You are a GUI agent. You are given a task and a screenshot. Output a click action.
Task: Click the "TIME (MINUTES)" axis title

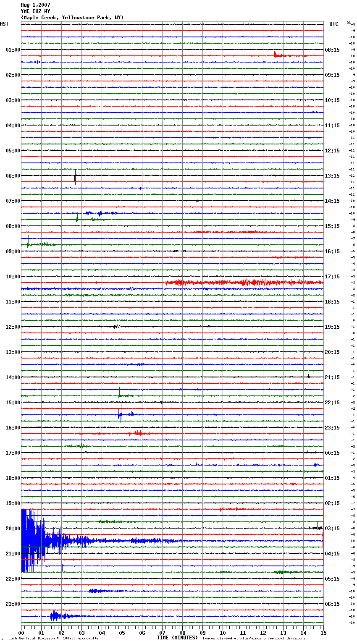[177, 638]
